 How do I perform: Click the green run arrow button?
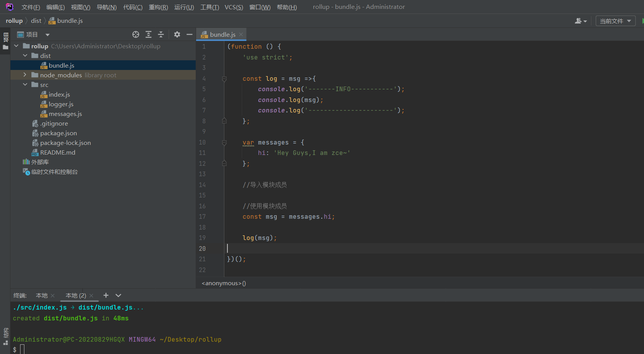click(642, 21)
